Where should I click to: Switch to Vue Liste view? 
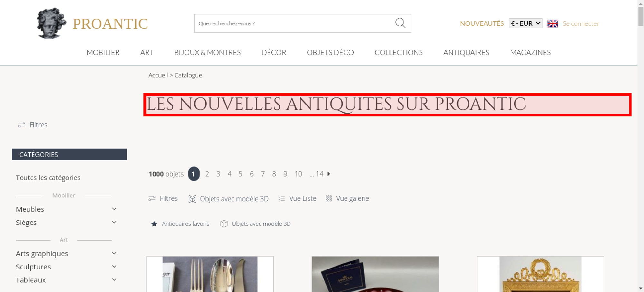coord(297,198)
